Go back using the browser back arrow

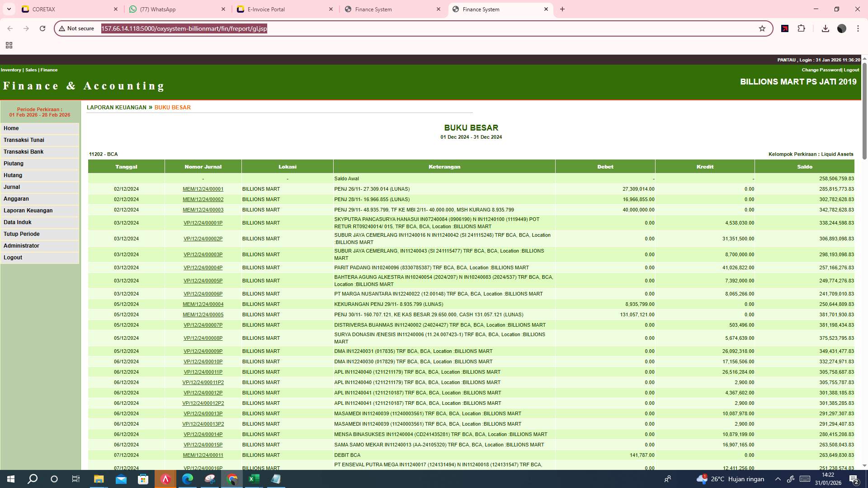click(10, 28)
